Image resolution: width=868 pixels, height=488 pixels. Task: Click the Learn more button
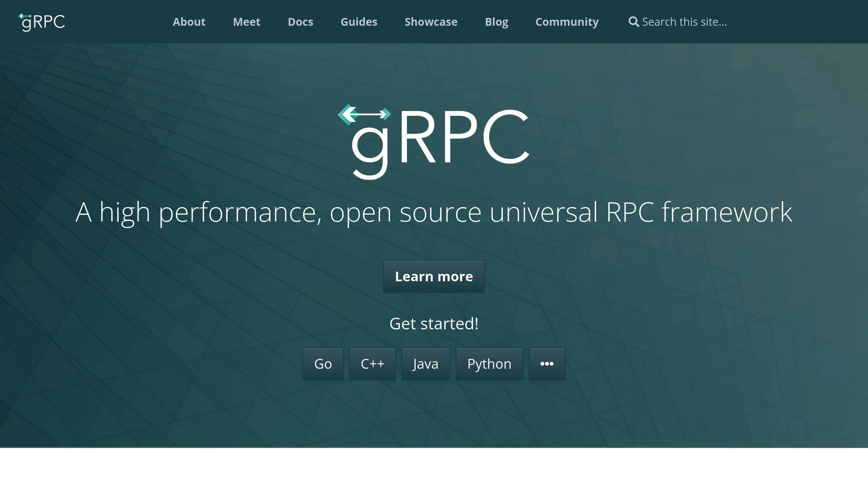coord(434,277)
